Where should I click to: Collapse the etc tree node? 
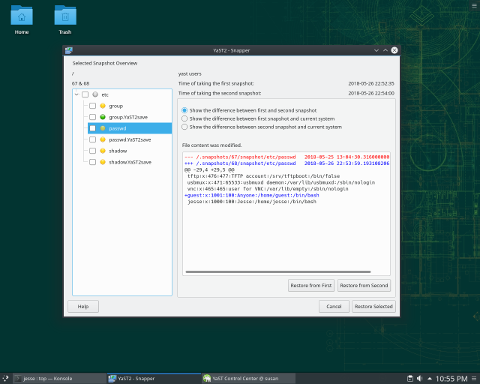click(x=77, y=95)
